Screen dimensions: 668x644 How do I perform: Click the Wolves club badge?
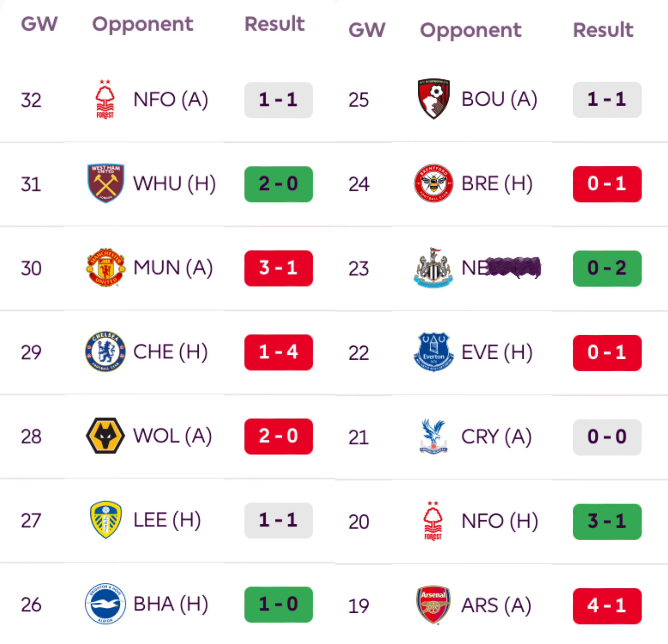tap(105, 436)
